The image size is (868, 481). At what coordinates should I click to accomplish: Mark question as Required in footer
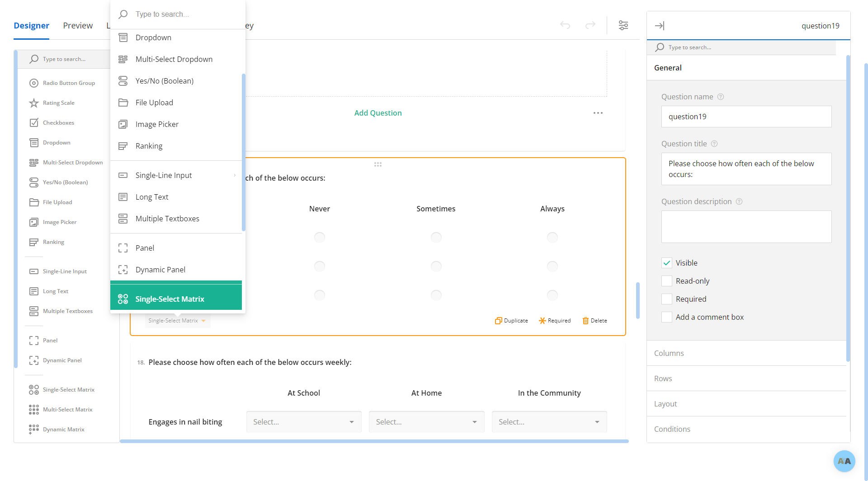(555, 321)
